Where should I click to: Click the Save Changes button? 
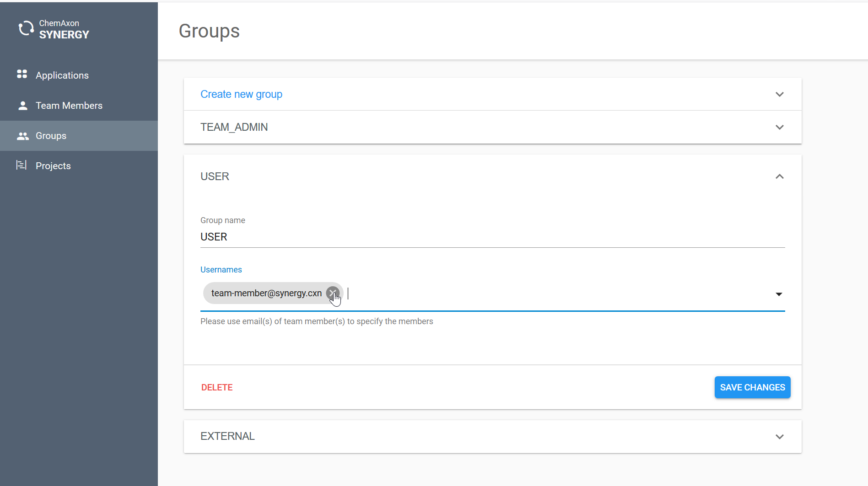(x=752, y=387)
